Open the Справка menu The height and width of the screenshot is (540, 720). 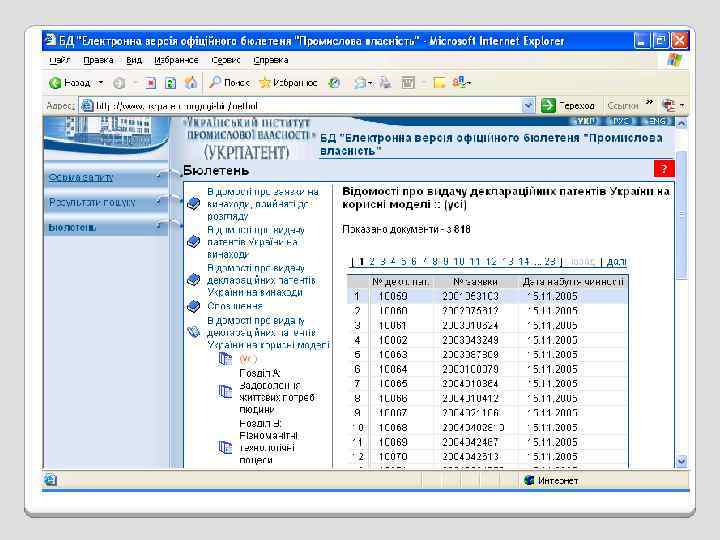click(270, 60)
